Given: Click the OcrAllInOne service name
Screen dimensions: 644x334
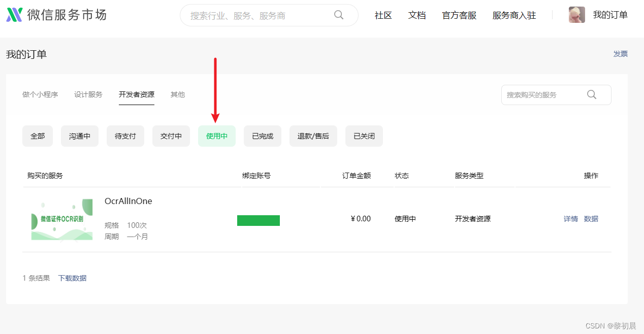Looking at the screenshot, I should (128, 201).
